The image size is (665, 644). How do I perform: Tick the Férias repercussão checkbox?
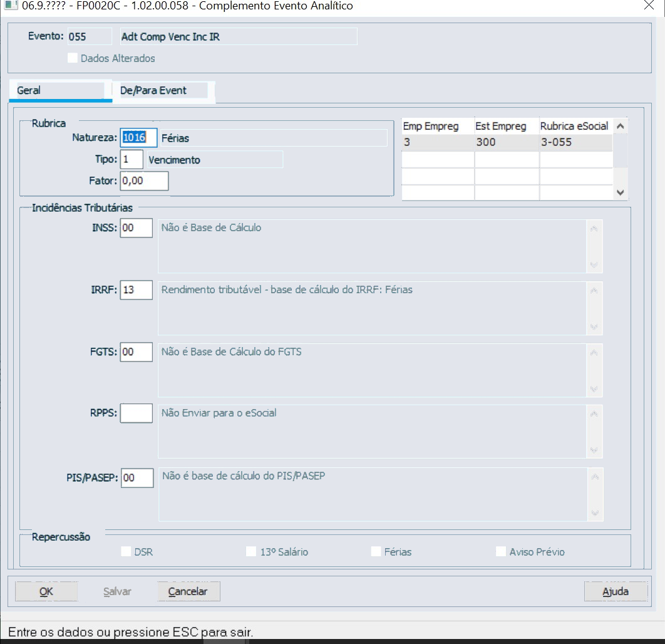pos(376,551)
